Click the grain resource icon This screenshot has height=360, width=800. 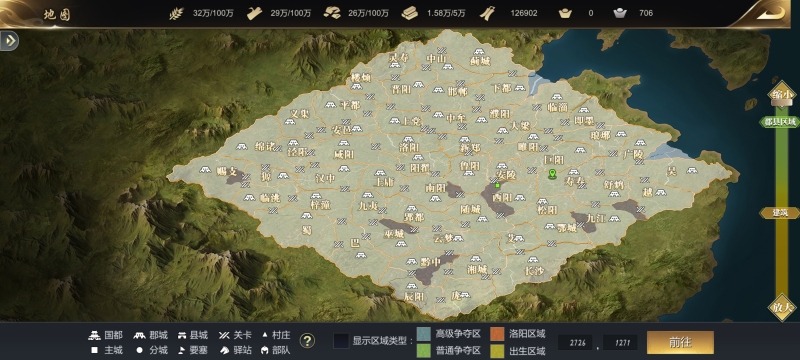click(176, 13)
